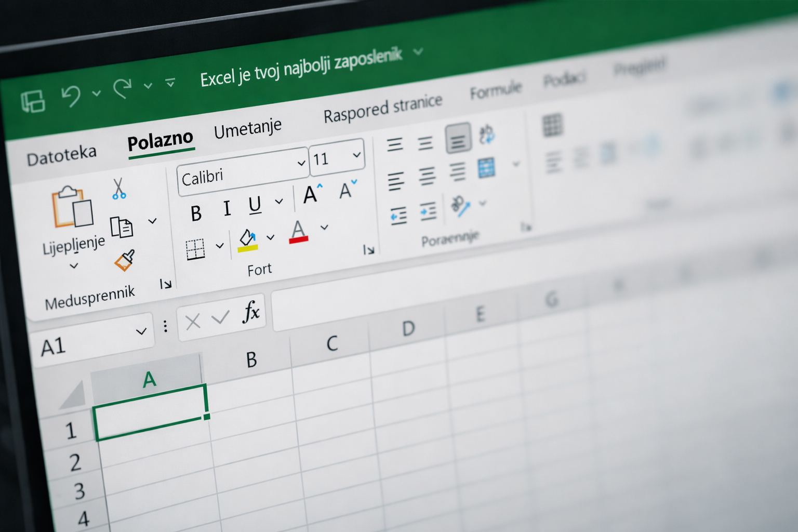Open the Meduspremnik dialog launcher
Image resolution: width=798 pixels, height=532 pixels.
tap(165, 284)
